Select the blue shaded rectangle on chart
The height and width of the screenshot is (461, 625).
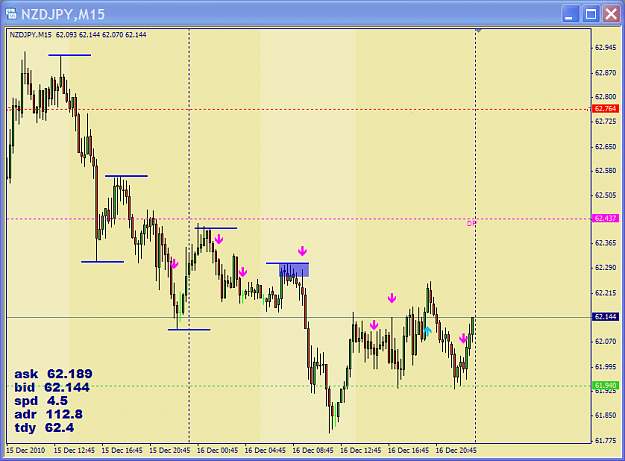click(x=294, y=270)
